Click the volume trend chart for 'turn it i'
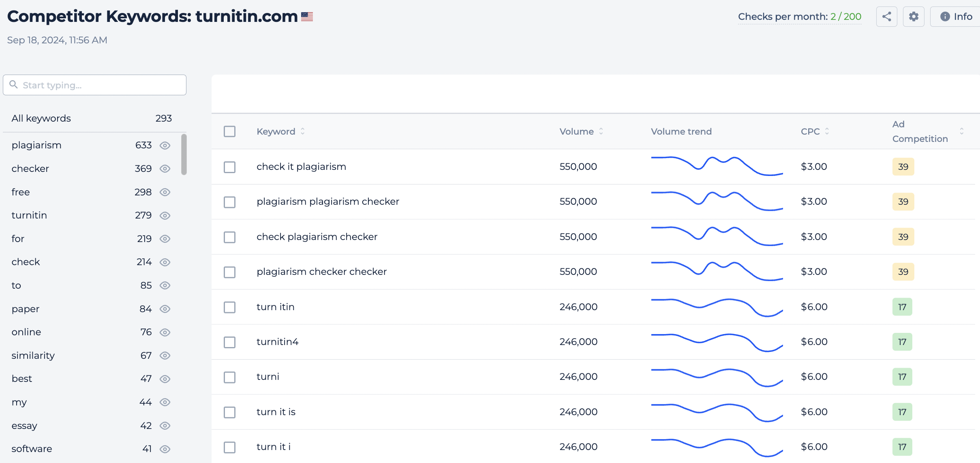This screenshot has width=980, height=463. pyautogui.click(x=717, y=447)
